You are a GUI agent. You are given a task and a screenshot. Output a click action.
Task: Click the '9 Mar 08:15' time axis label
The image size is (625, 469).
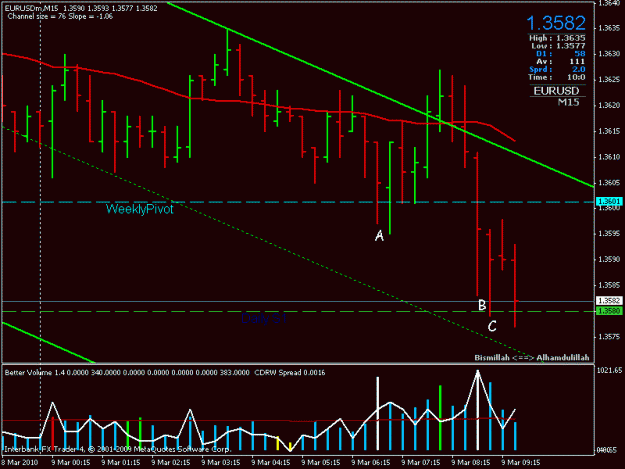(x=471, y=463)
